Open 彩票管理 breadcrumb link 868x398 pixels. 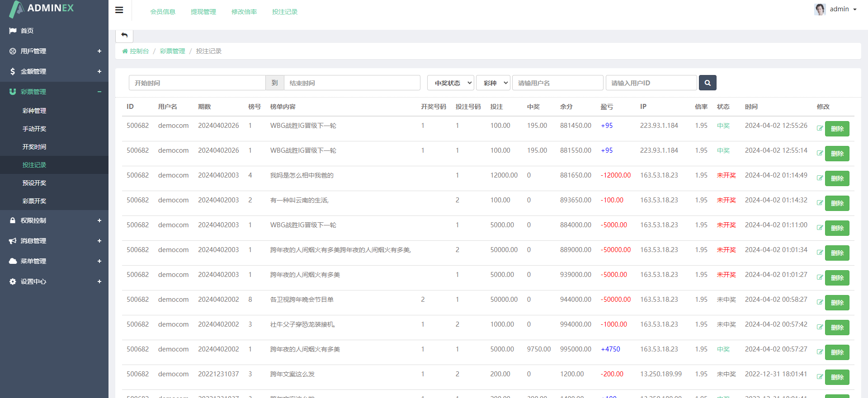172,52
